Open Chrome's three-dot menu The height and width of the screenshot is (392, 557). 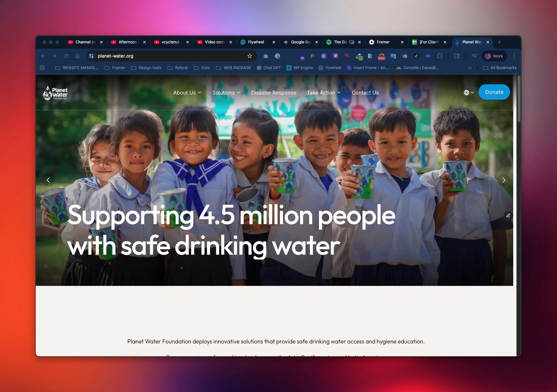pyautogui.click(x=514, y=56)
